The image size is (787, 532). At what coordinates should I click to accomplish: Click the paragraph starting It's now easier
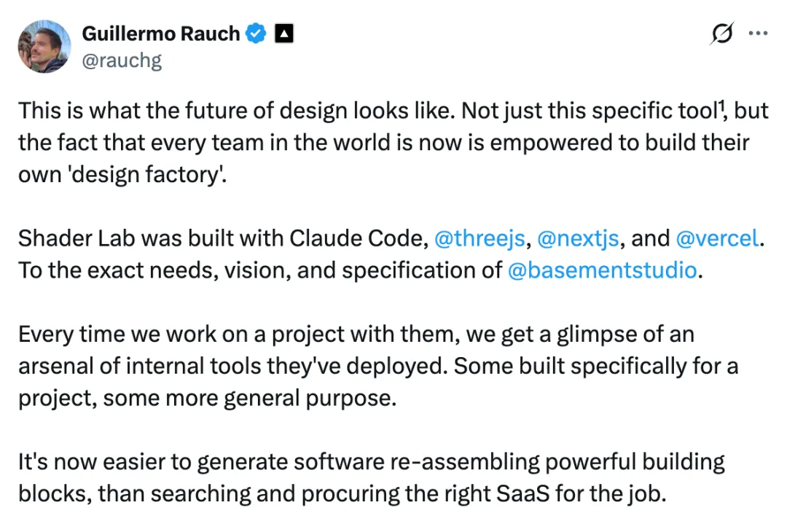[x=372, y=478]
